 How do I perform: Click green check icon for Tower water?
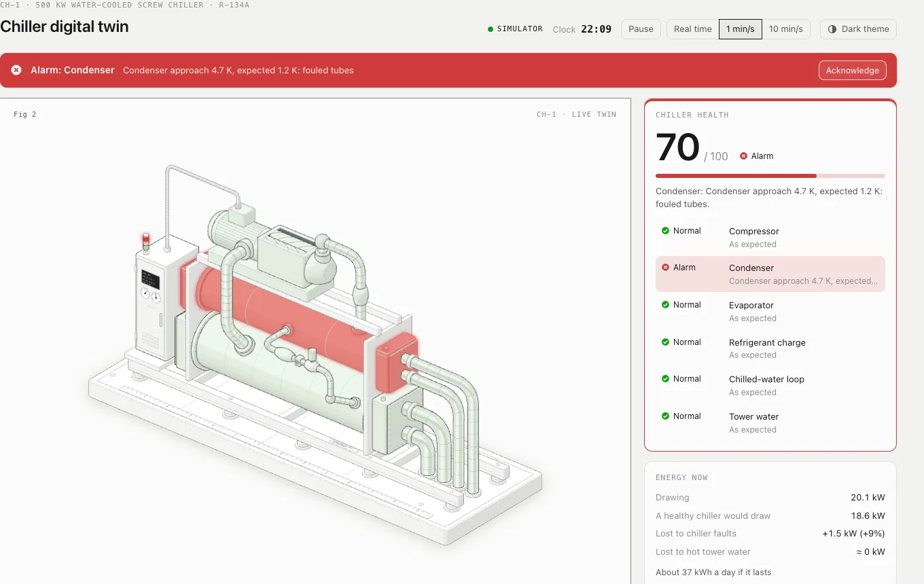click(666, 416)
